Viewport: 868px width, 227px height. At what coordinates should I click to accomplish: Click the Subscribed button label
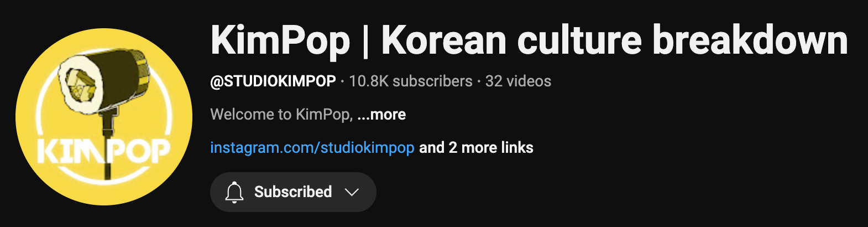293,192
